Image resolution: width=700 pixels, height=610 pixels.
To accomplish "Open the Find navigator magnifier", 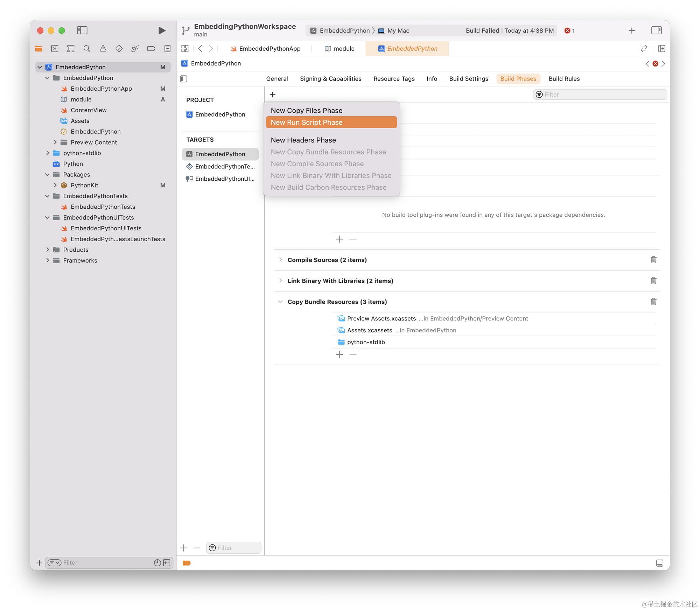I will pyautogui.click(x=87, y=49).
